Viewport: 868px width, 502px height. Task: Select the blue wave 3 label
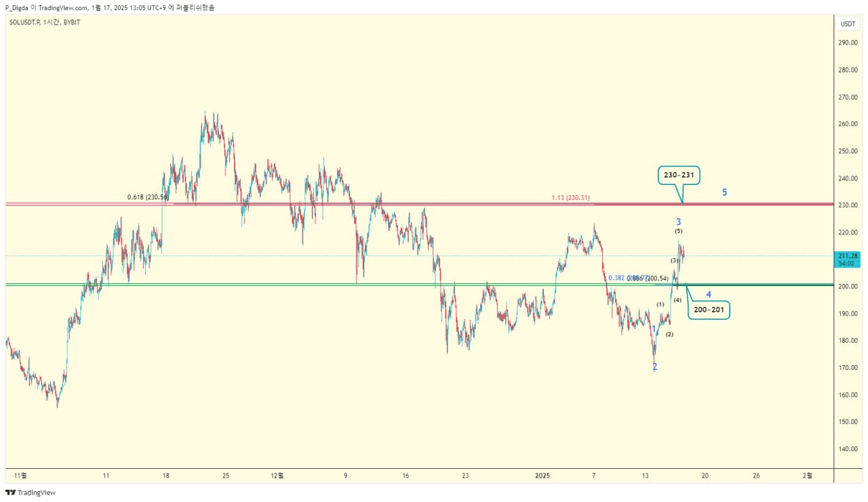click(x=678, y=222)
